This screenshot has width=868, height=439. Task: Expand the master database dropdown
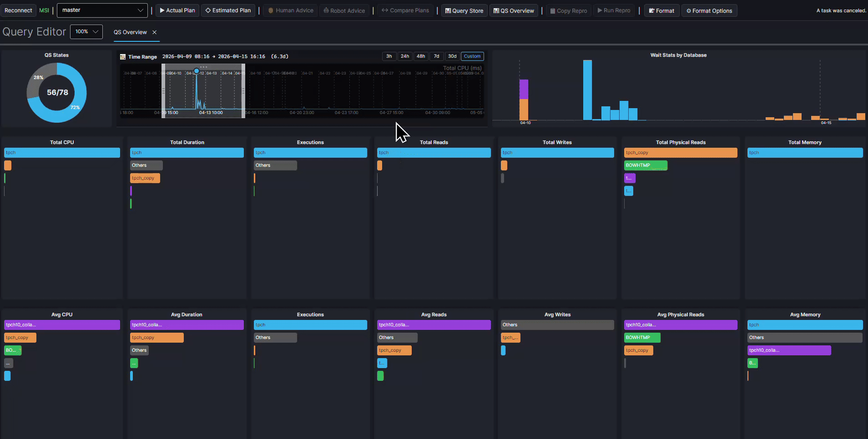(102, 10)
